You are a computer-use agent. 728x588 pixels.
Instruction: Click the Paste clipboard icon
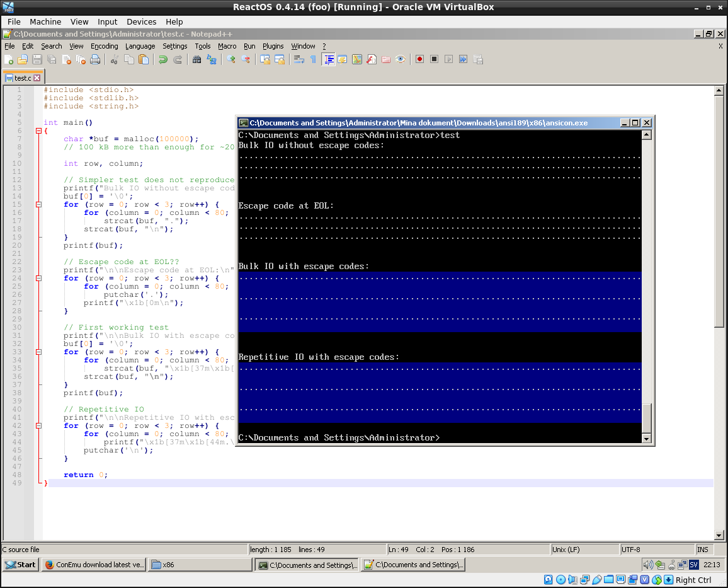point(144,59)
